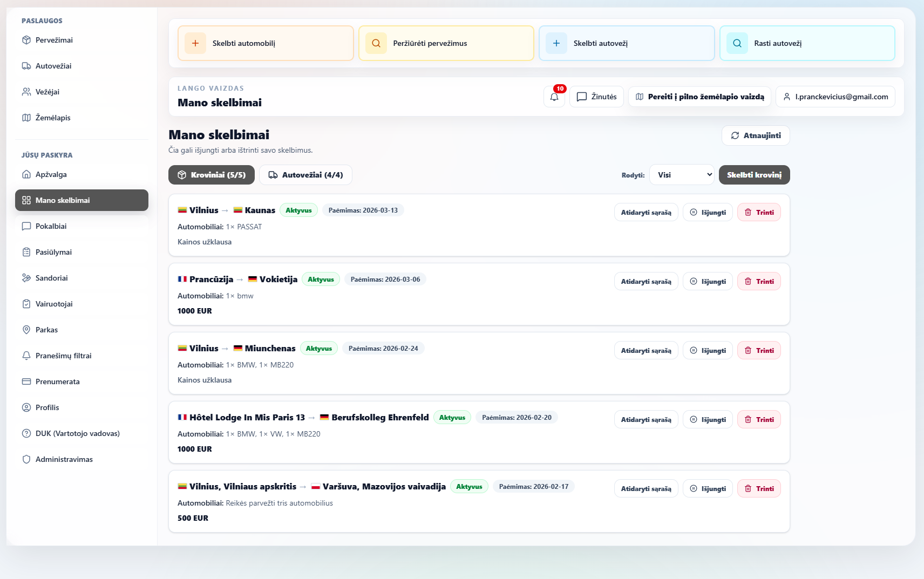Open the l.pranckevicius@gmail.com account menu
Image resolution: width=924 pixels, height=579 pixels.
coord(835,97)
